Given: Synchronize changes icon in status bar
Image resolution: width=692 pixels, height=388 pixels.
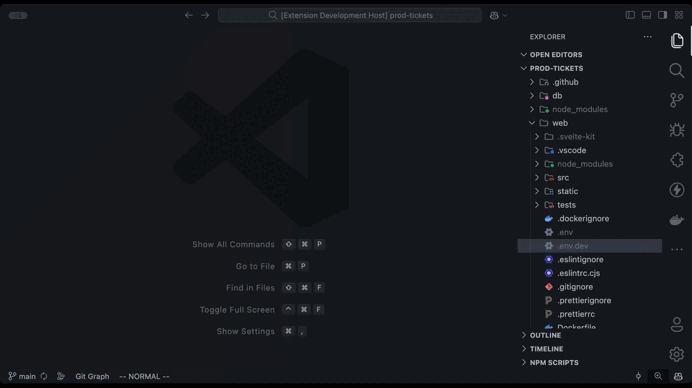Looking at the screenshot, I should tap(44, 376).
